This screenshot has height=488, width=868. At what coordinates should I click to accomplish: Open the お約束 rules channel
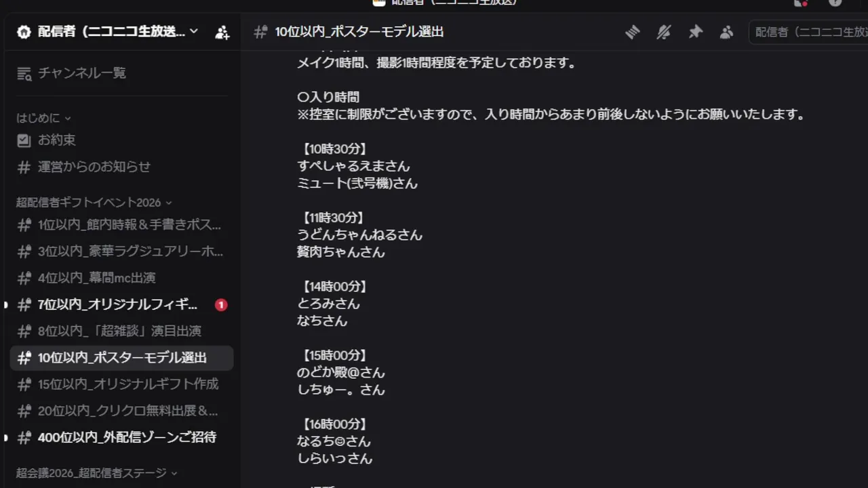(x=122, y=140)
